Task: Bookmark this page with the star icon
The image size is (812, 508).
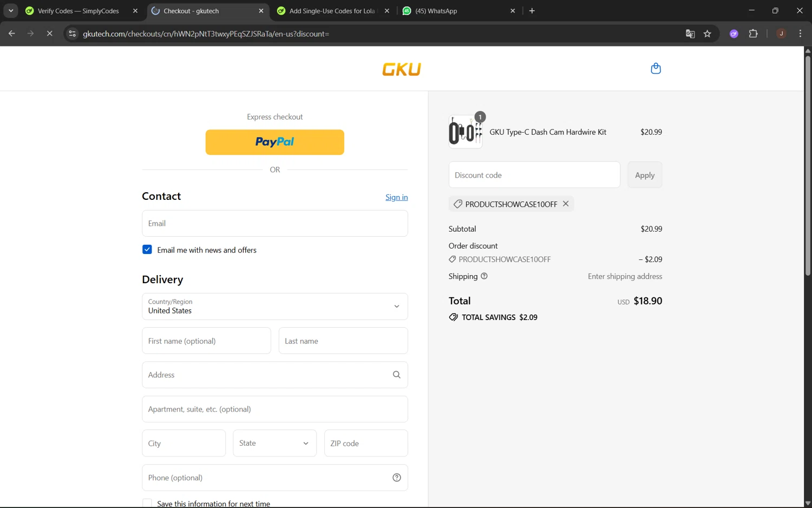Action: point(707,34)
